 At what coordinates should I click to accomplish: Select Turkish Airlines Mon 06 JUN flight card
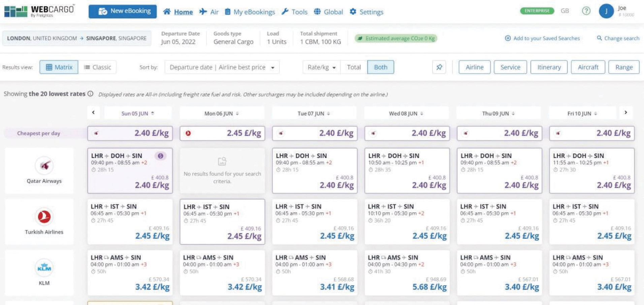pyautogui.click(x=222, y=222)
